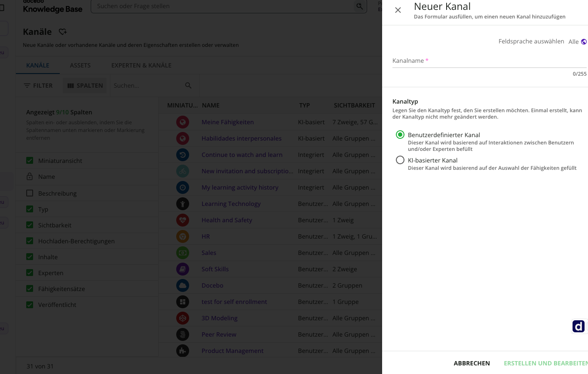Screen dimensions: 588x374
Task: Click the New invitation row bicycle thumbnail
Action: (x=183, y=171)
